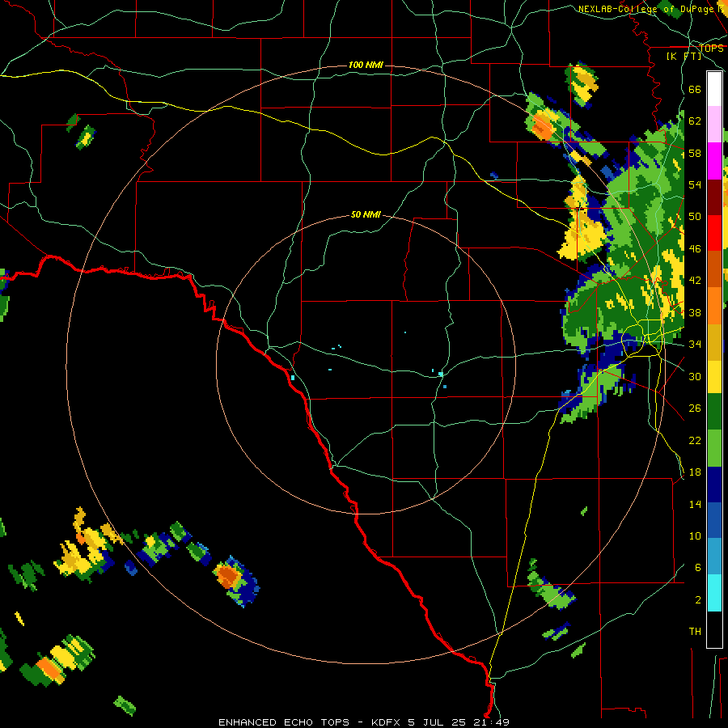Click the light pink legend color swatch
Viewport: 728px width, 728px height.
pos(714,124)
